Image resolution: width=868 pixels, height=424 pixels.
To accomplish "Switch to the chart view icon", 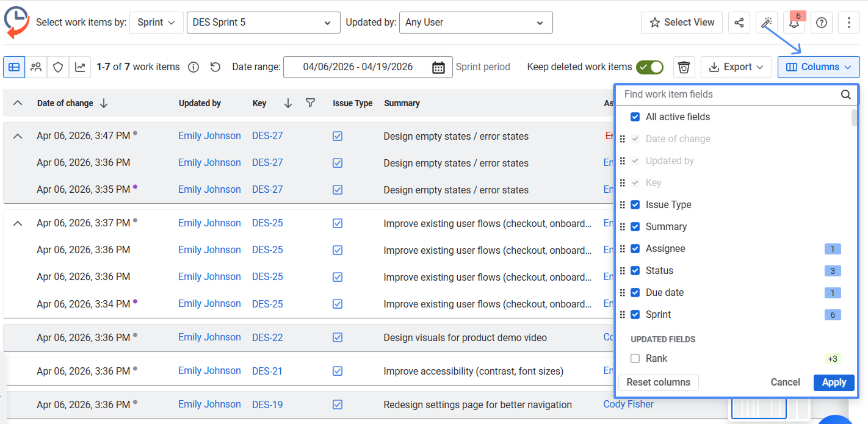I will pos(80,67).
